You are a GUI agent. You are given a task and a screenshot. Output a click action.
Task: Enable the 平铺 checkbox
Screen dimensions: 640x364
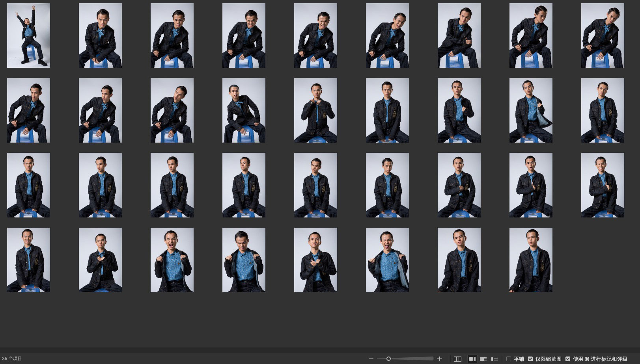(x=509, y=359)
